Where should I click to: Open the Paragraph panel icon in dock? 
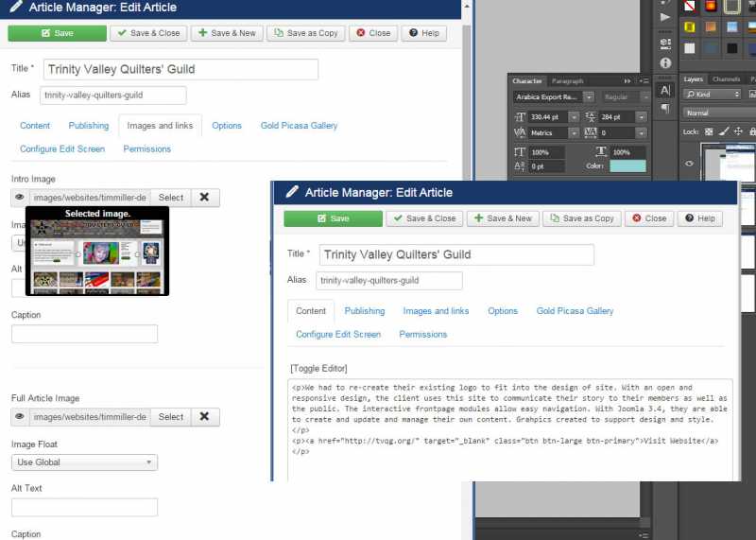click(665, 109)
